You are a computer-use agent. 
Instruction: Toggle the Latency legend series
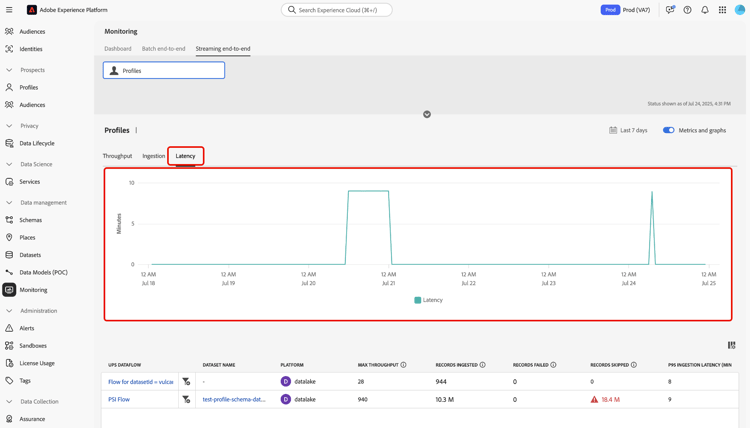429,300
